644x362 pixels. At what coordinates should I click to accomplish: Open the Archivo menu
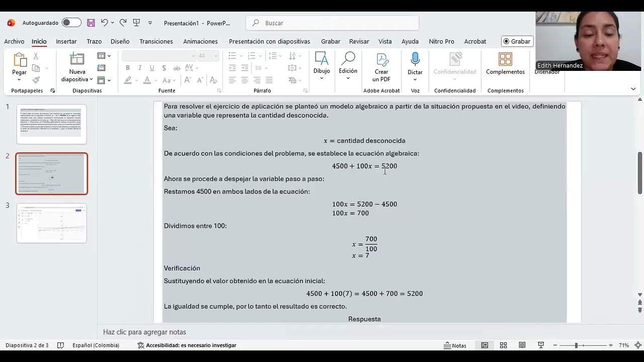click(14, 41)
